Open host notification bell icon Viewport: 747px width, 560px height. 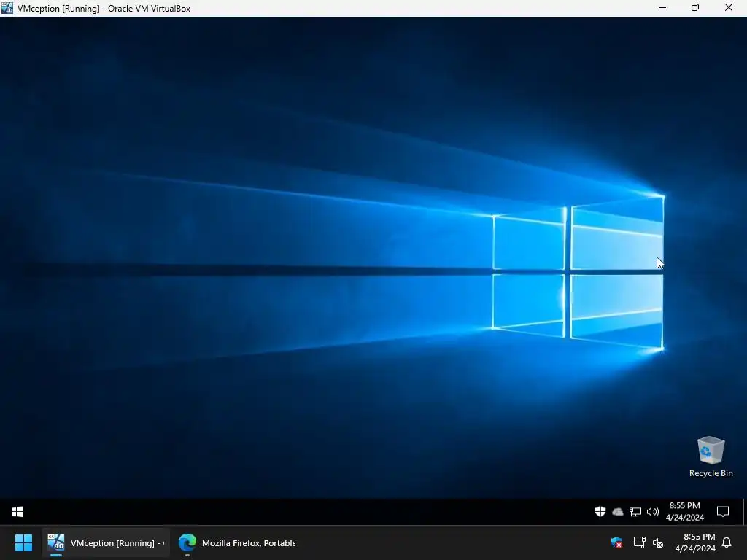coord(727,542)
